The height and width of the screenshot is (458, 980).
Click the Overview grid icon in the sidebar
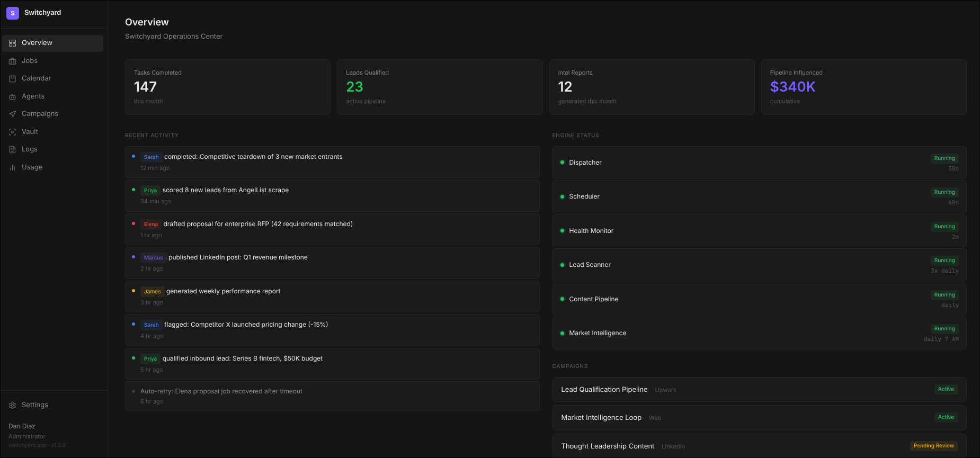click(x=12, y=43)
